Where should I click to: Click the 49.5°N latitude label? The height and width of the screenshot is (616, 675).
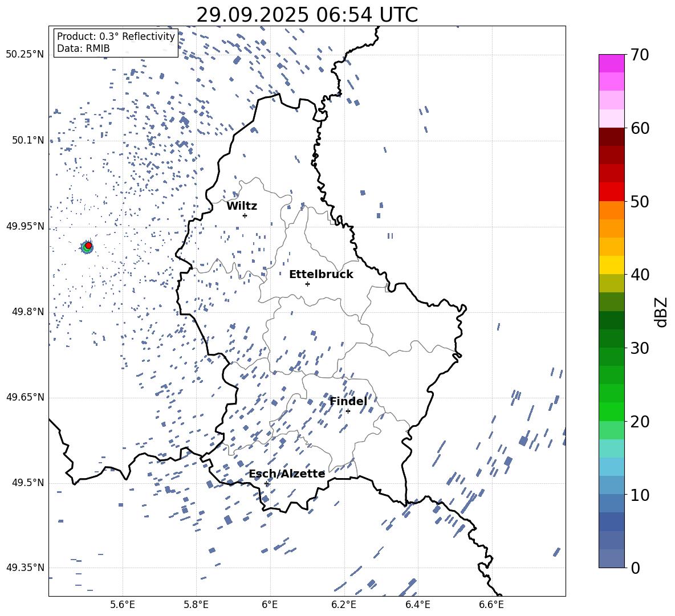(28, 483)
